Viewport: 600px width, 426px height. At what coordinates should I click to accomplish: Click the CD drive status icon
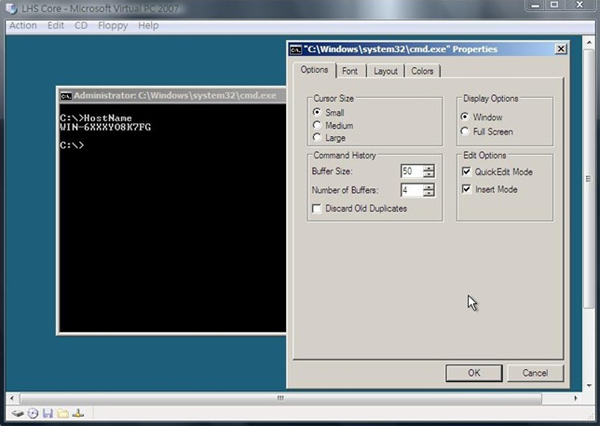coord(33,413)
